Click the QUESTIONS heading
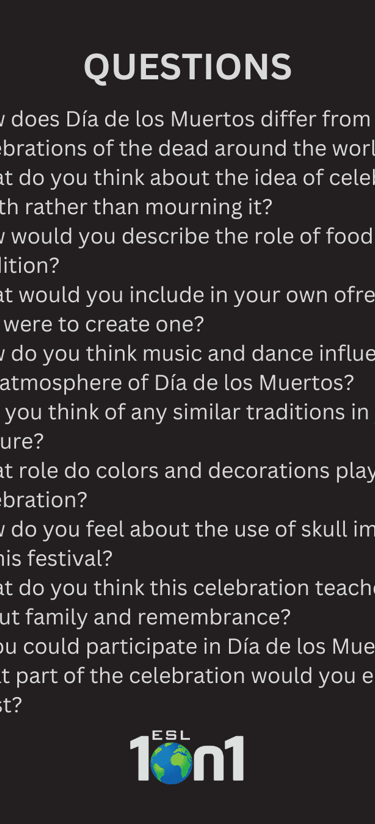Screen dimensions: 375x824 click(x=188, y=67)
